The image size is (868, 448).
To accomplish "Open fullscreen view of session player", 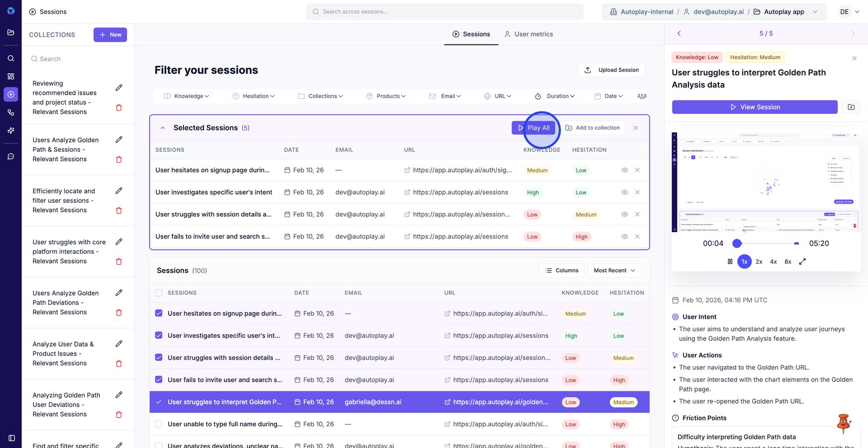I will tap(802, 261).
